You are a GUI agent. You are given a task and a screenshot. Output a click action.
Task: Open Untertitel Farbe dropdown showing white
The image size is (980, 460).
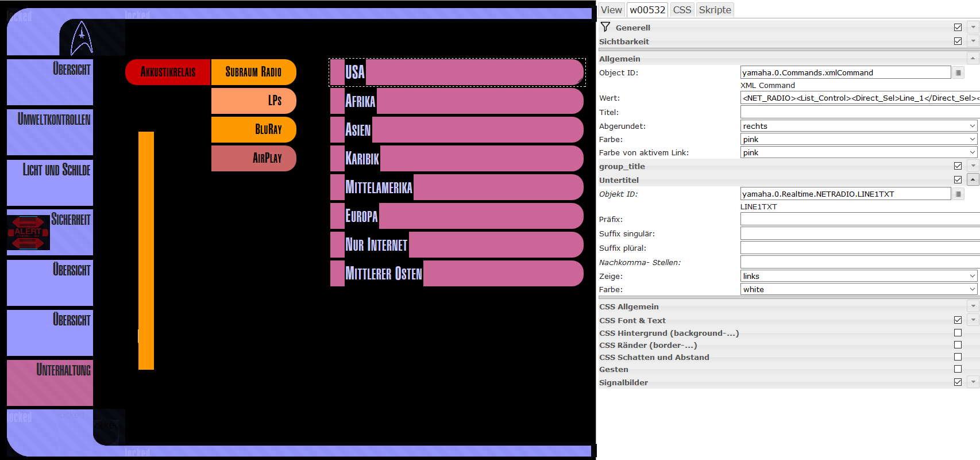point(859,289)
